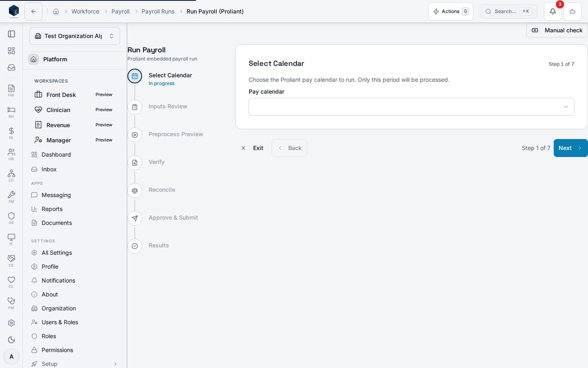Open the Revenue workspace

(x=75, y=125)
